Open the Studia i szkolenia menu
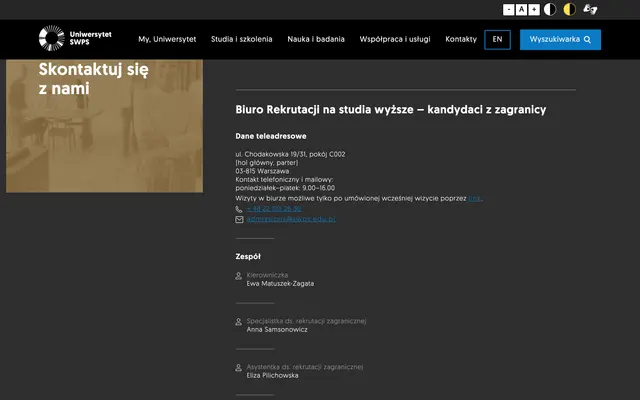Image resolution: width=640 pixels, height=400 pixels. 242,39
